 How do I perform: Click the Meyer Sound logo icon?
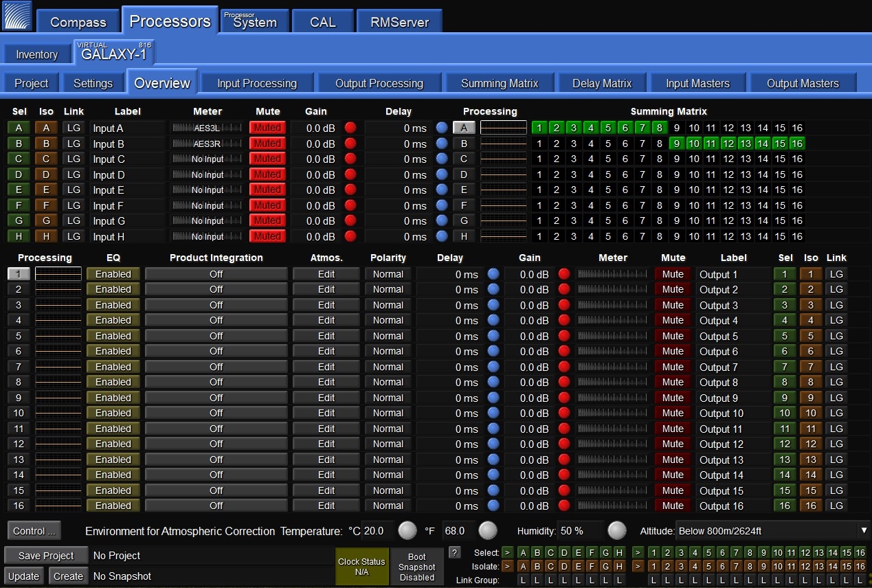pyautogui.click(x=17, y=16)
